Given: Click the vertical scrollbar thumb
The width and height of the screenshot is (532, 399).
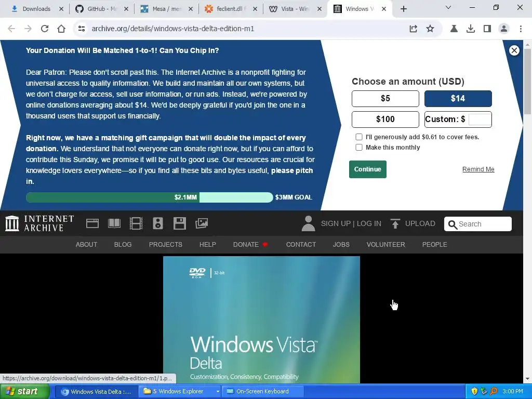Looking at the screenshot, I should pos(528,82).
